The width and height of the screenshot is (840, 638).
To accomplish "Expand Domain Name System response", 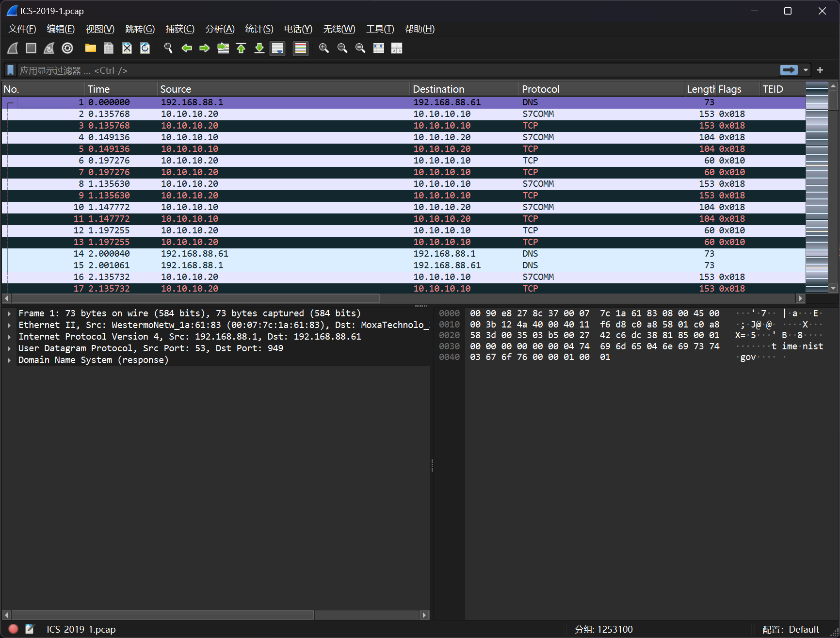I will (x=9, y=360).
